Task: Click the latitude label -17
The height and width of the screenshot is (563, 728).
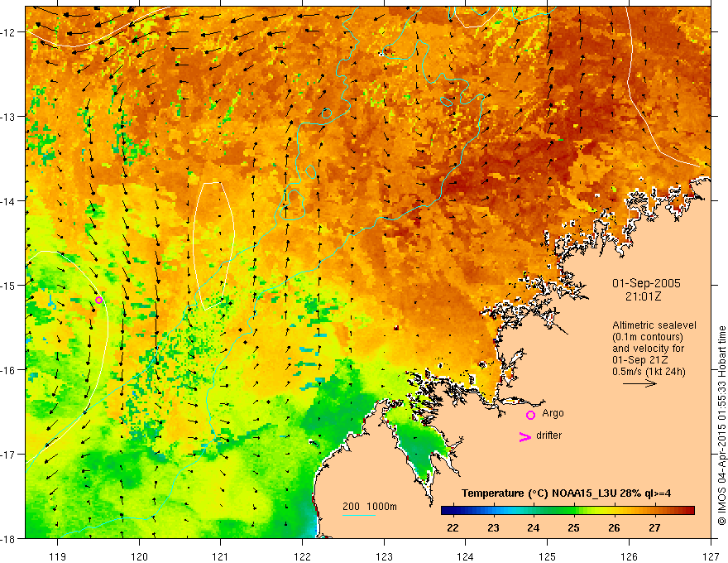Action: 8,454
